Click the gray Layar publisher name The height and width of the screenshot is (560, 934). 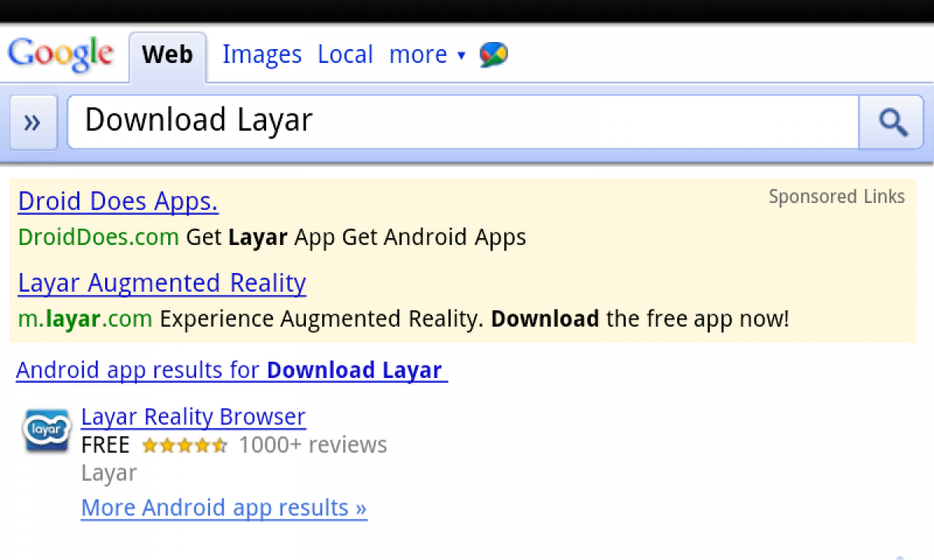click(109, 473)
